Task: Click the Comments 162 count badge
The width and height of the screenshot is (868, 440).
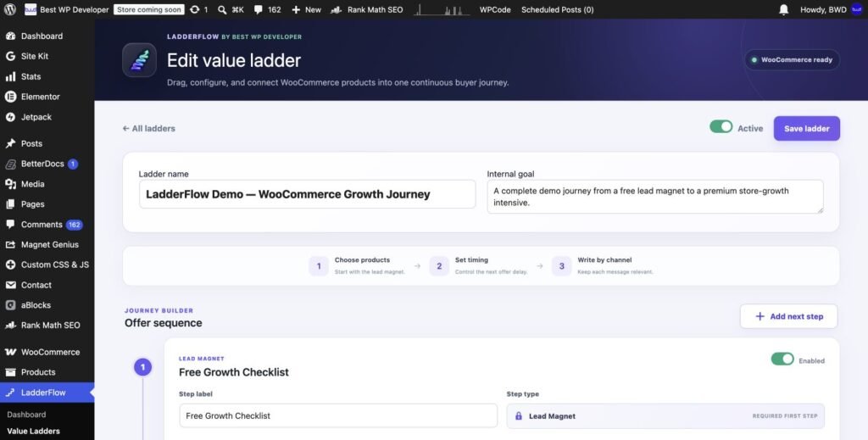Action: pos(75,225)
